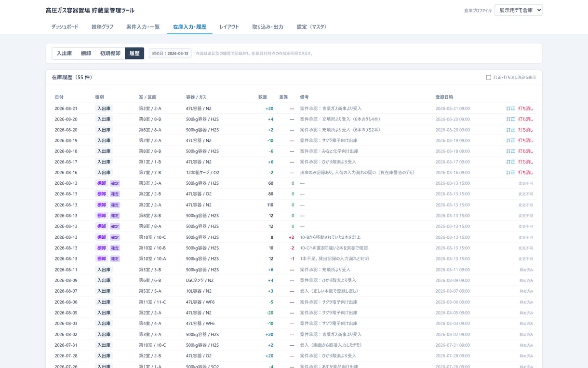Click 訂正 on the 2026-08-17 row
Image resolution: width=588 pixels, height=368 pixels.
tap(510, 162)
